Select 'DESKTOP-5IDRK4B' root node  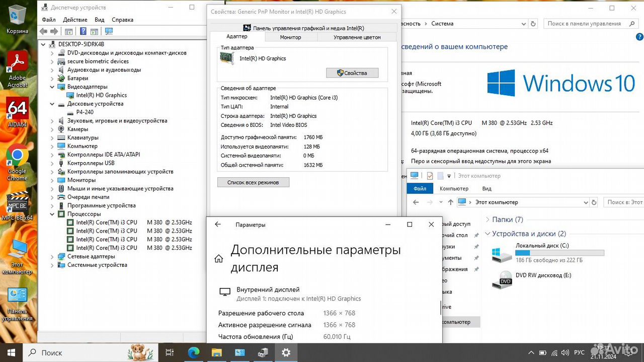80,44
